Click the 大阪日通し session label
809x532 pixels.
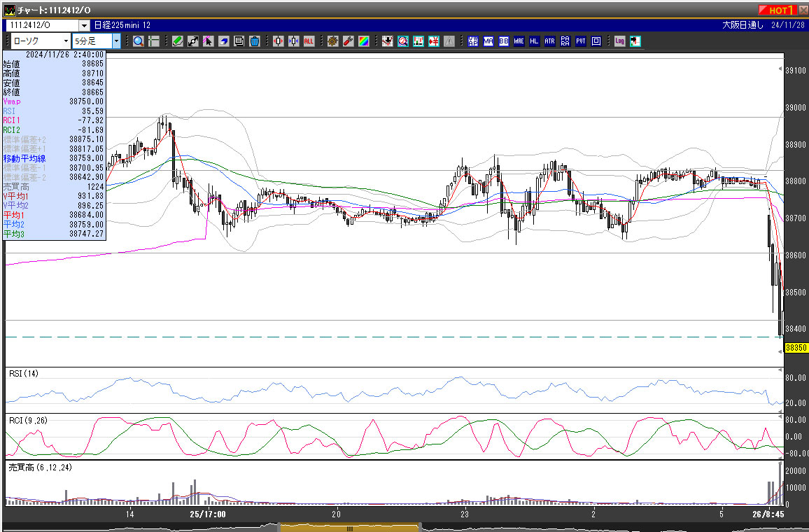(743, 24)
